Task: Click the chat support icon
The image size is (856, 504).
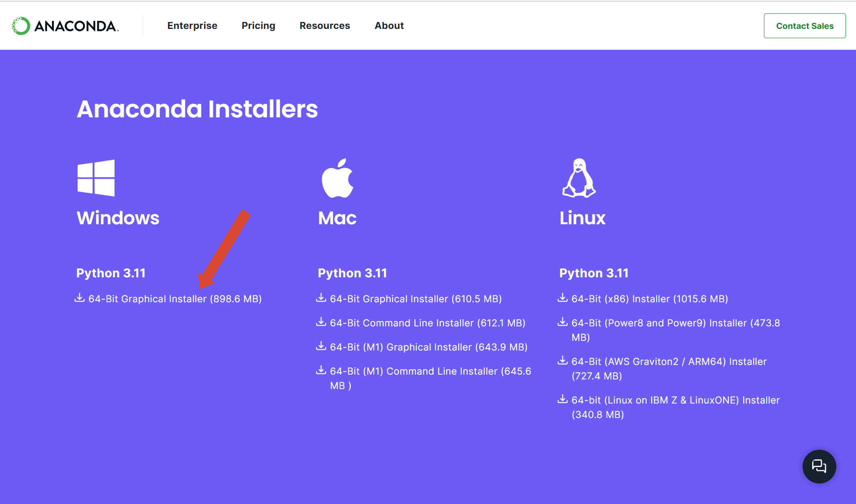Action: 819,467
